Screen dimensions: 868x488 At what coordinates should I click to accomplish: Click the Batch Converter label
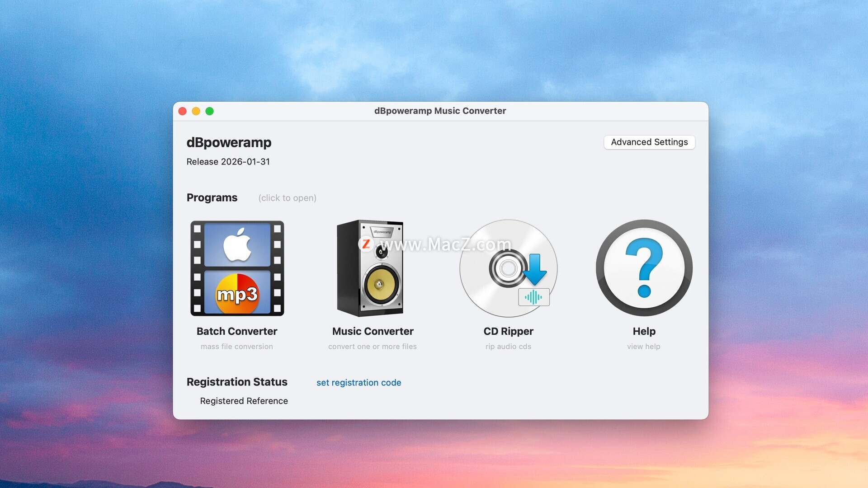(x=237, y=331)
